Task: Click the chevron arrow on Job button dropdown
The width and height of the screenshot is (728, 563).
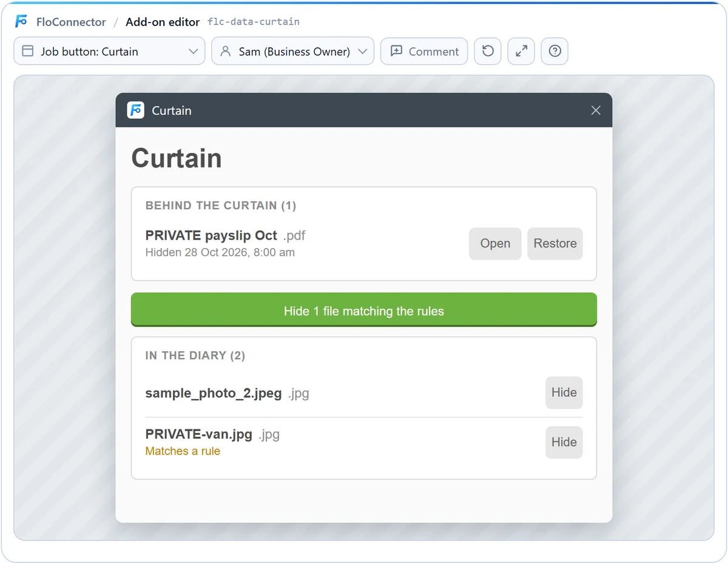Action: [194, 52]
